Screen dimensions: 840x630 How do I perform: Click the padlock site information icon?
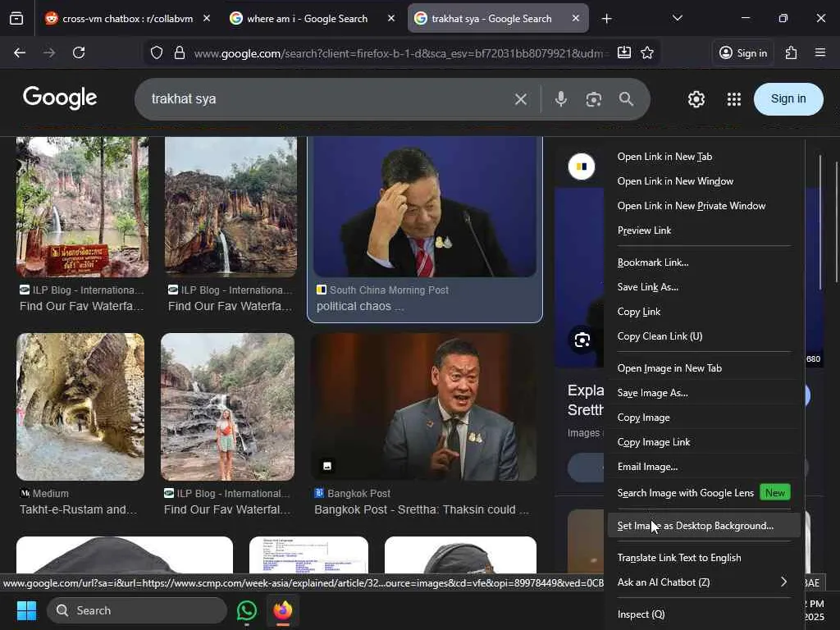[x=180, y=52]
